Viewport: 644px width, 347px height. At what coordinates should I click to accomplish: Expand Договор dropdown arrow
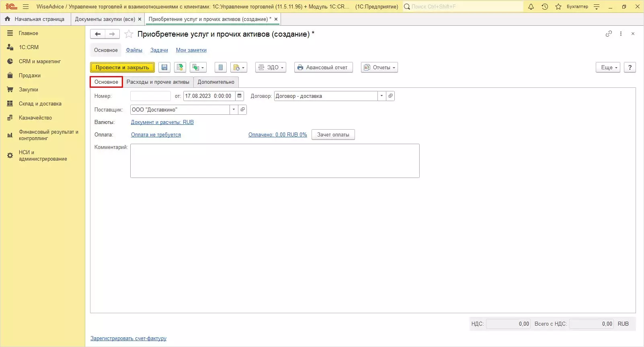(381, 96)
